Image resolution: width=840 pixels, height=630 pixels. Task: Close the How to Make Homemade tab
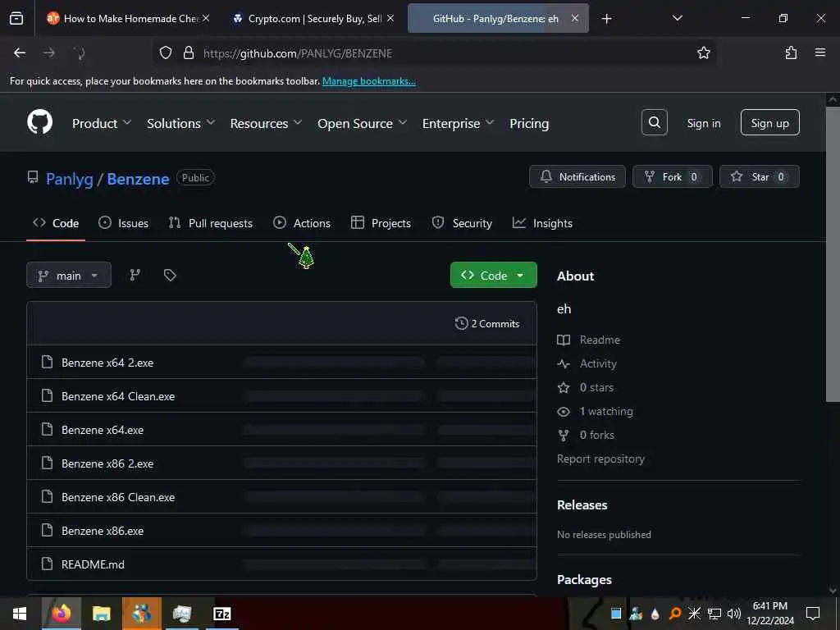(206, 18)
